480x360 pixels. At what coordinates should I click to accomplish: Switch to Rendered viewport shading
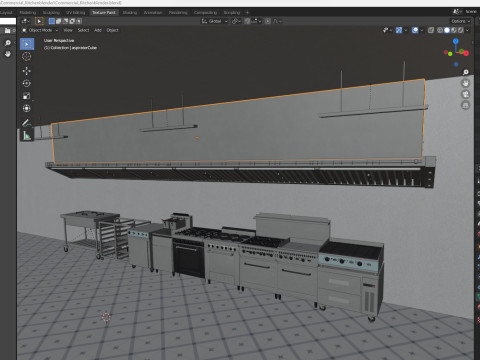pos(461,30)
